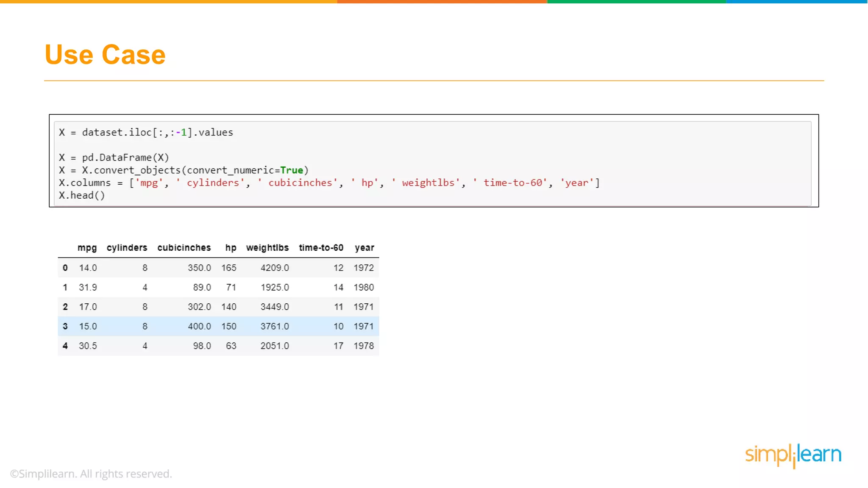868x488 pixels.
Task: Click the 'weightlbs' column header
Action: point(267,248)
